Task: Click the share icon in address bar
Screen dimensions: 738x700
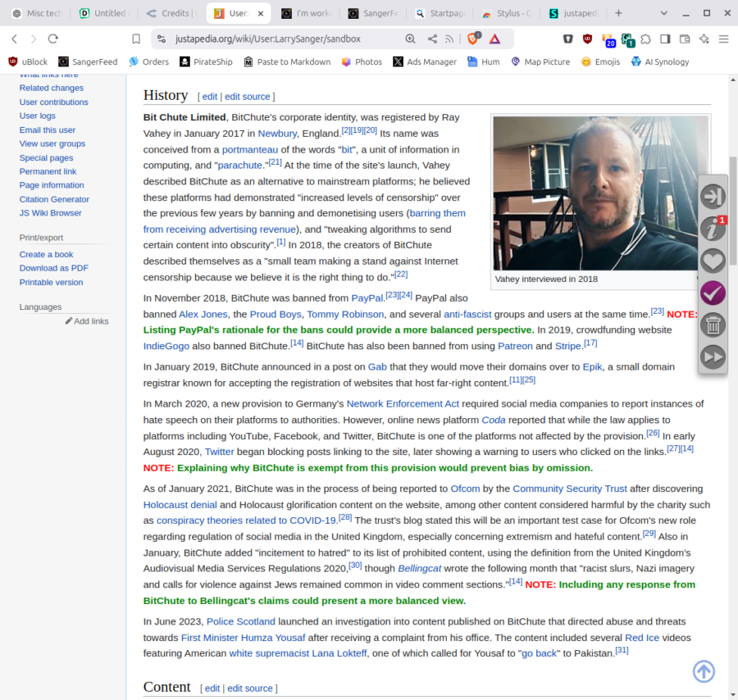Action: [432, 39]
